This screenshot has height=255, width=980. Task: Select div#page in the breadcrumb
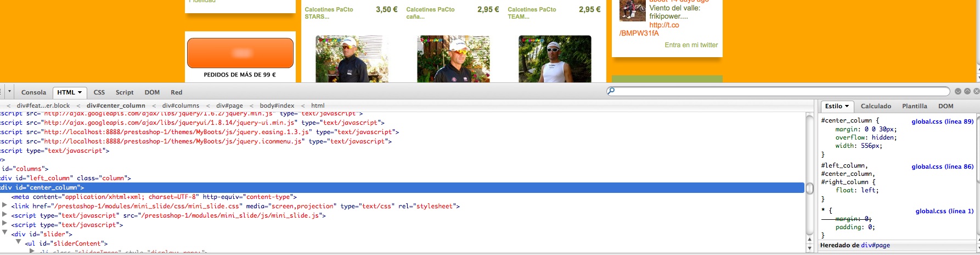(x=229, y=106)
